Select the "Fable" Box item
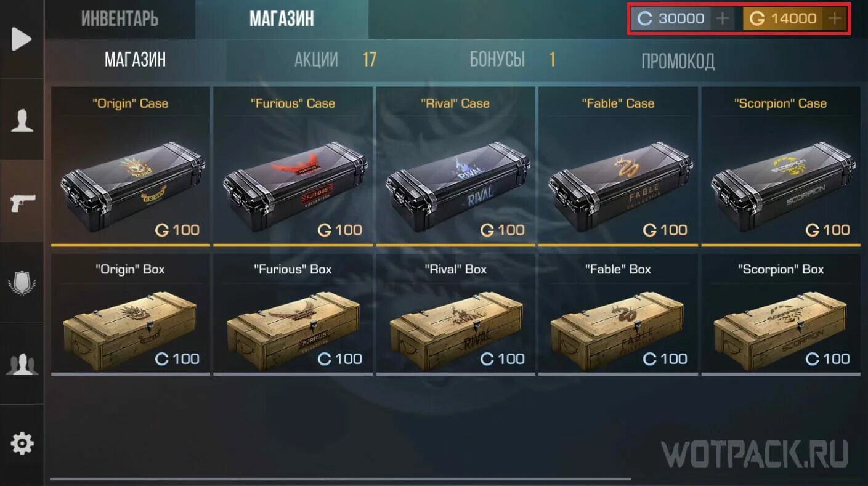 (619, 313)
